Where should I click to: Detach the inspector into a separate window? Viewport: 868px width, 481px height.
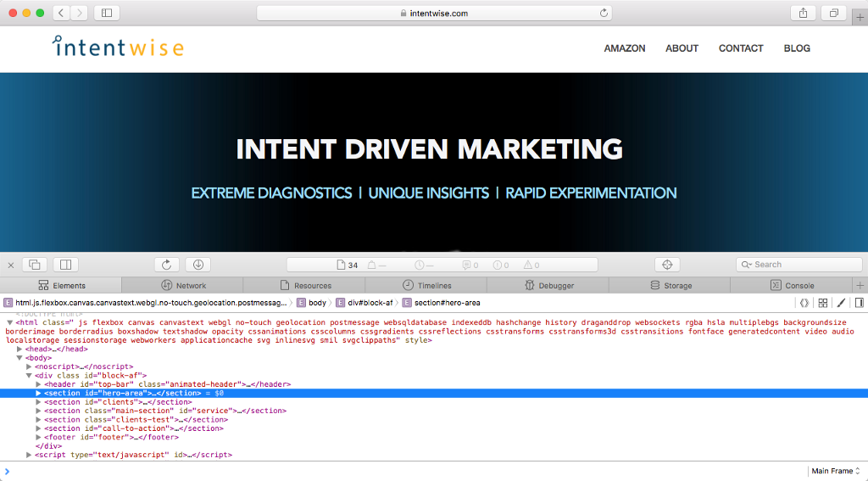pos(34,265)
